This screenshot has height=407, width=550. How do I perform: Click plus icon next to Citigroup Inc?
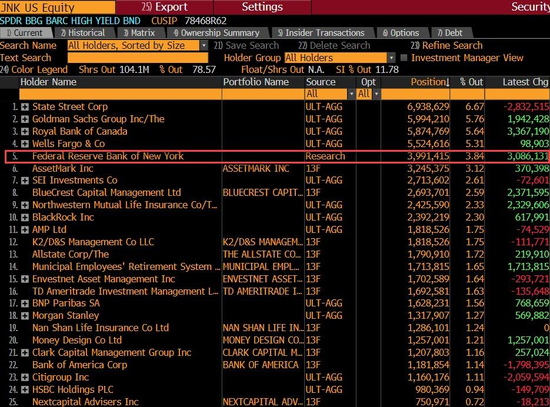[25, 378]
